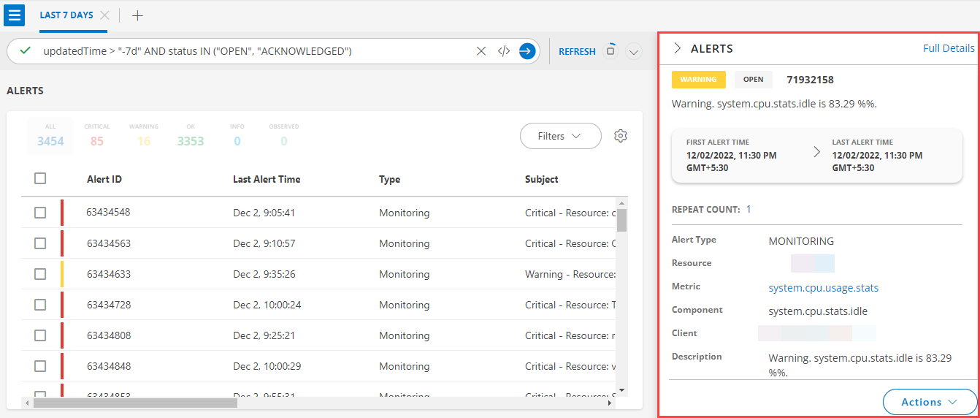Click the horizontal scrollbar left arrow

(x=26, y=403)
